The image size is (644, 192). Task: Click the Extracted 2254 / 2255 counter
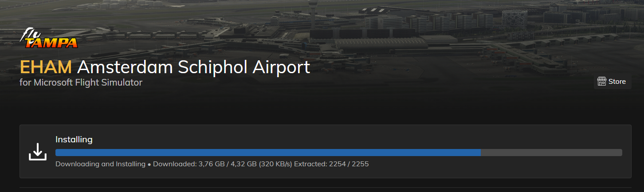pyautogui.click(x=331, y=164)
